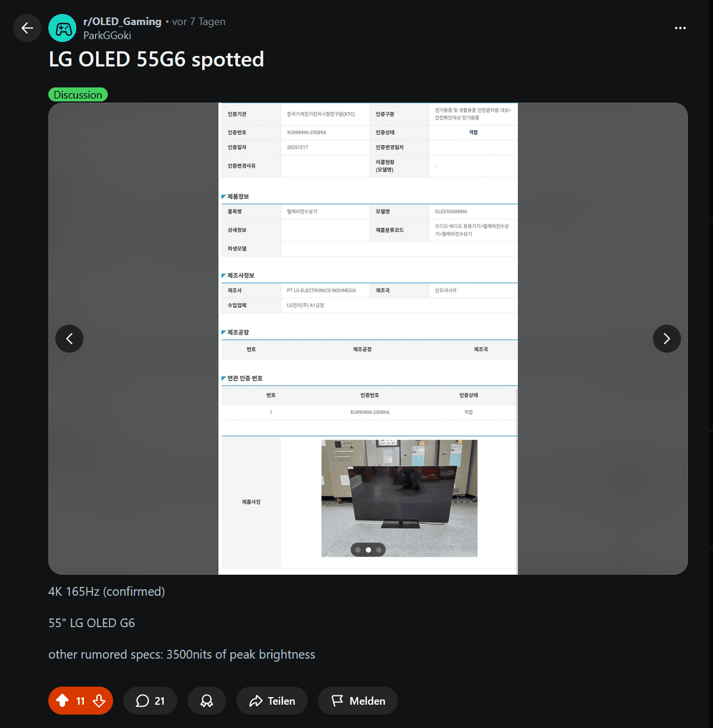Go back using the arrow button

coord(27,28)
